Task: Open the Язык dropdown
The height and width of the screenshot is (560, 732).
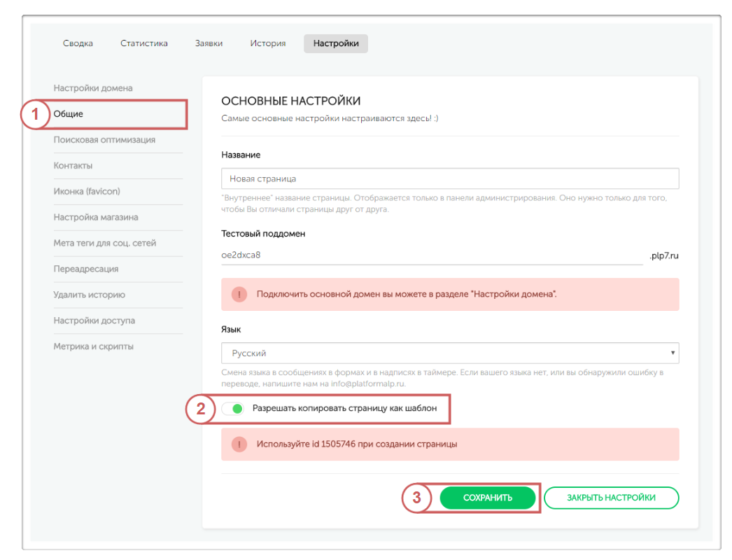Action: pos(449,353)
